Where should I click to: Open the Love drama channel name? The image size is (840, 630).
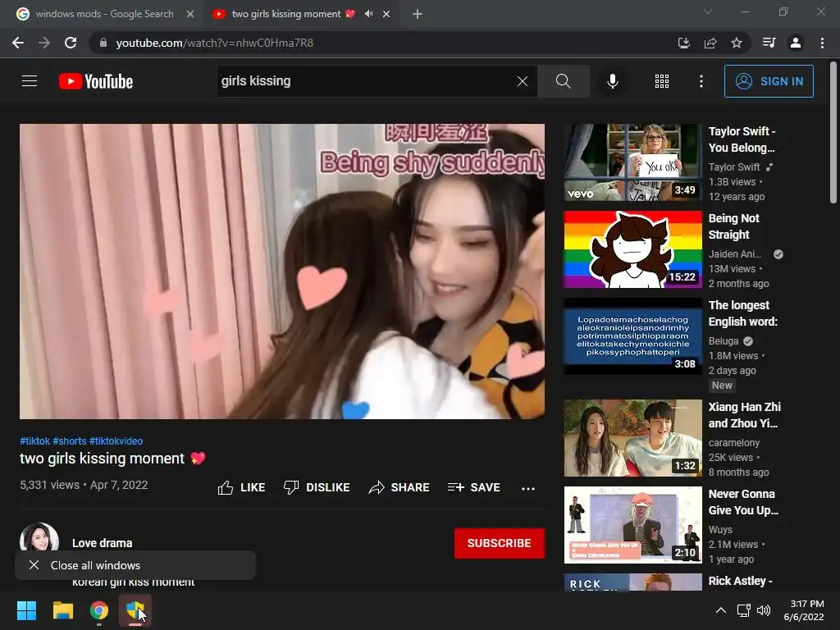[x=103, y=543]
